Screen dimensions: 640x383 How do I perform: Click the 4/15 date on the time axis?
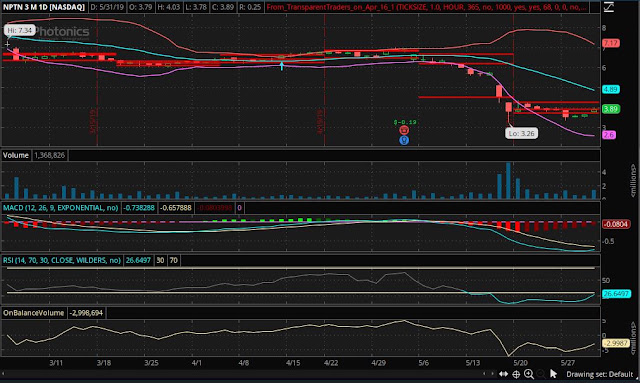293,363
